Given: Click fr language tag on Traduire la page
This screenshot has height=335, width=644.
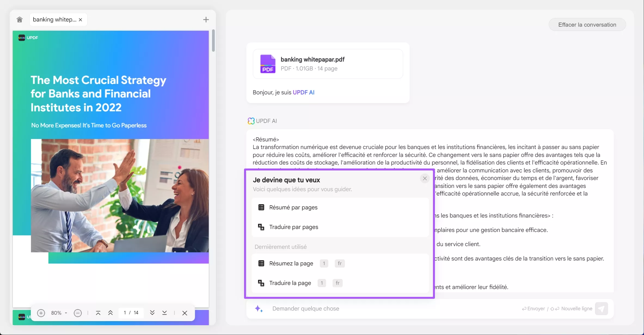Looking at the screenshot, I should 338,283.
